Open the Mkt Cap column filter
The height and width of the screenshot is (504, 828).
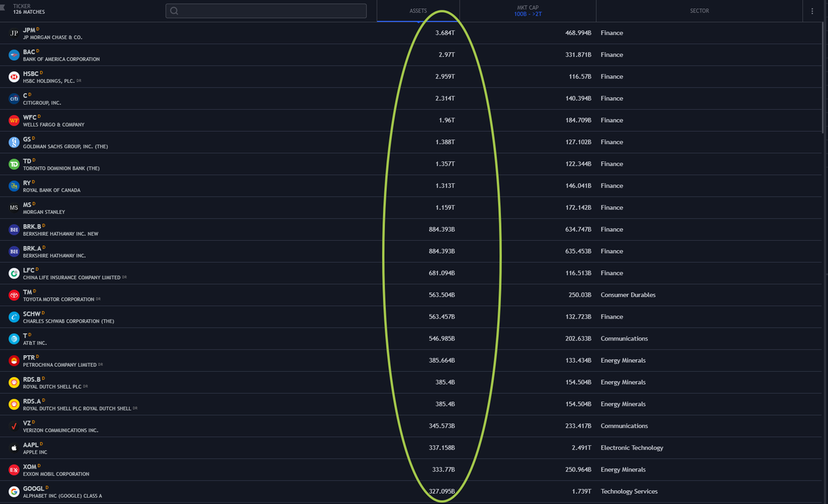coord(528,11)
